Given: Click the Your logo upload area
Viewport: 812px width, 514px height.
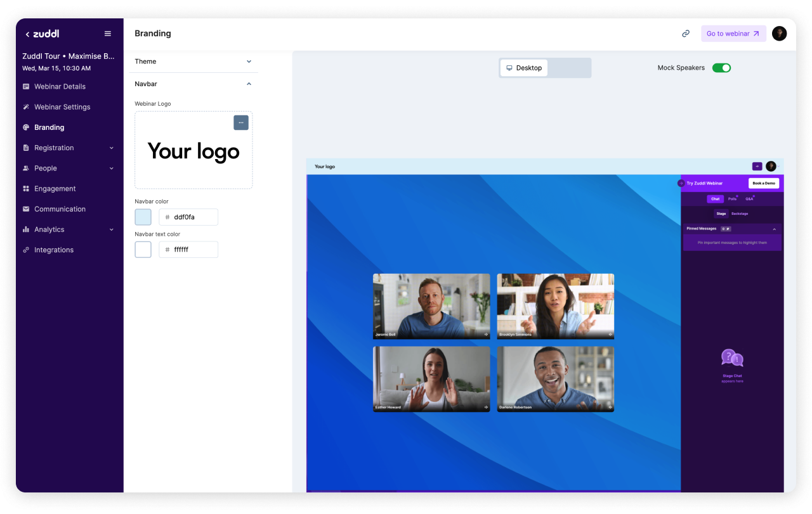Looking at the screenshot, I should [x=193, y=150].
